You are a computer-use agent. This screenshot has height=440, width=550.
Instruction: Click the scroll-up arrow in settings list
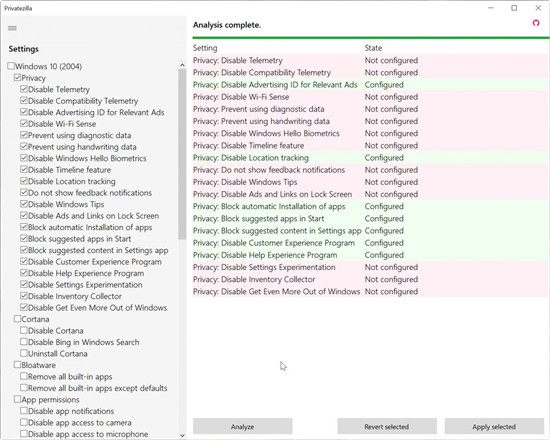tap(182, 65)
